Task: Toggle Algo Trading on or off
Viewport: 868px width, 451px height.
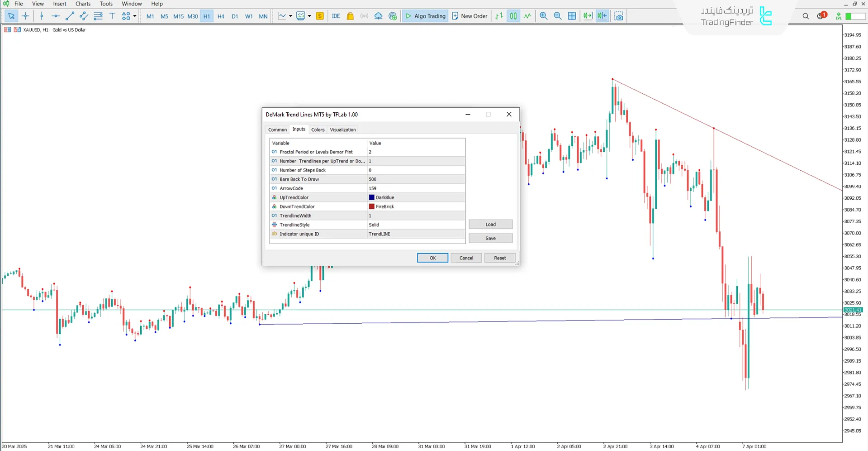Action: coord(425,16)
